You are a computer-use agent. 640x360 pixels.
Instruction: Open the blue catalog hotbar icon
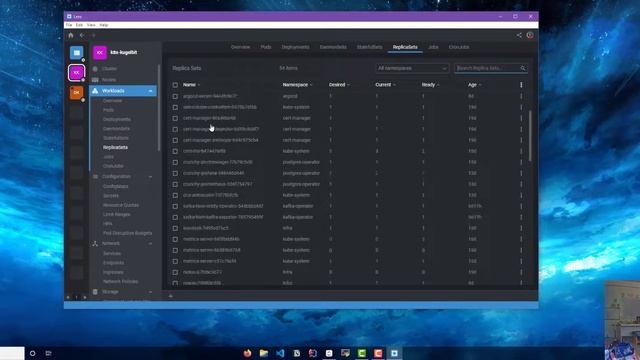coord(76,53)
